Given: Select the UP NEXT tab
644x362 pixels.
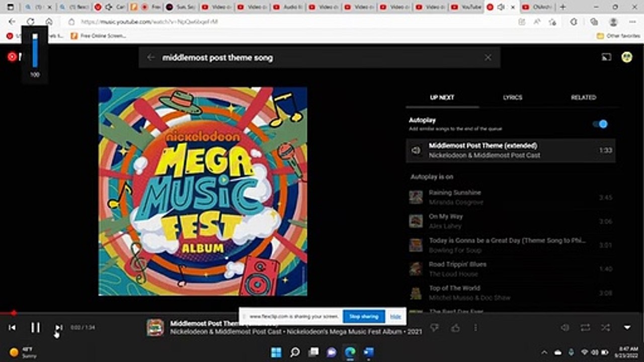Looking at the screenshot, I should tap(442, 98).
